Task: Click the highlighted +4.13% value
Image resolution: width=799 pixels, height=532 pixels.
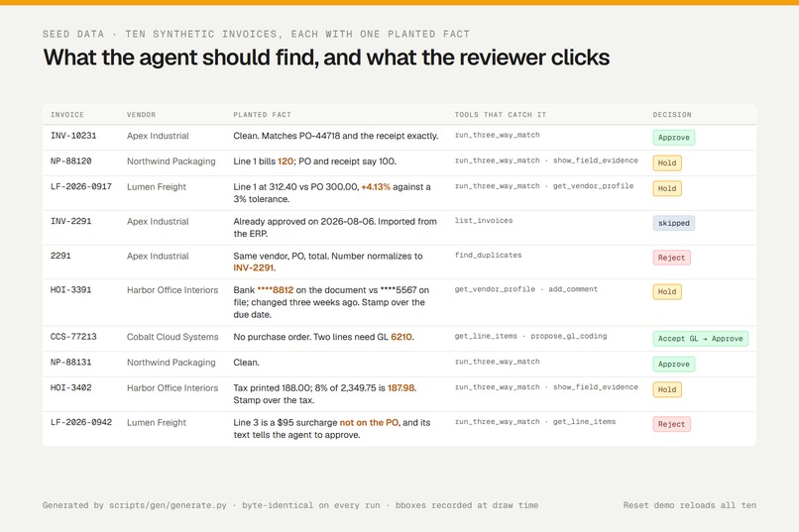Action: pyautogui.click(x=376, y=187)
